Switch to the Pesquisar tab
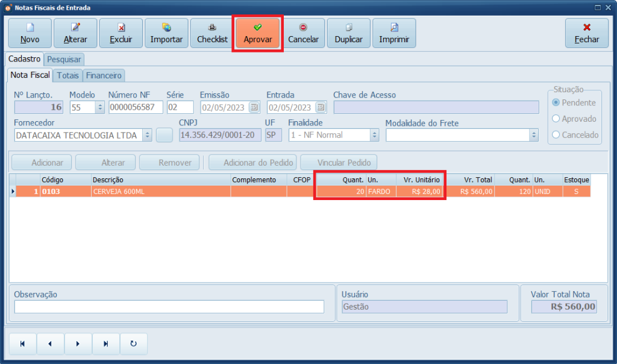Image resolution: width=617 pixels, height=364 pixels. [64, 60]
